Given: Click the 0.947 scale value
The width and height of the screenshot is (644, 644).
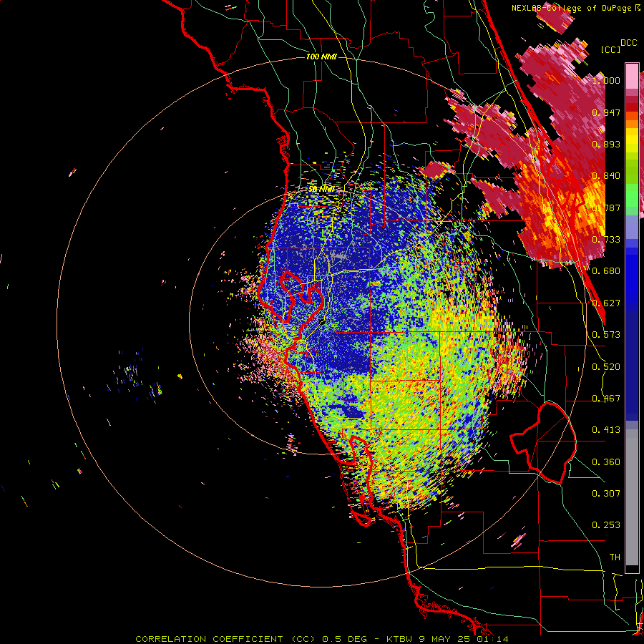Looking at the screenshot, I should [x=606, y=112].
